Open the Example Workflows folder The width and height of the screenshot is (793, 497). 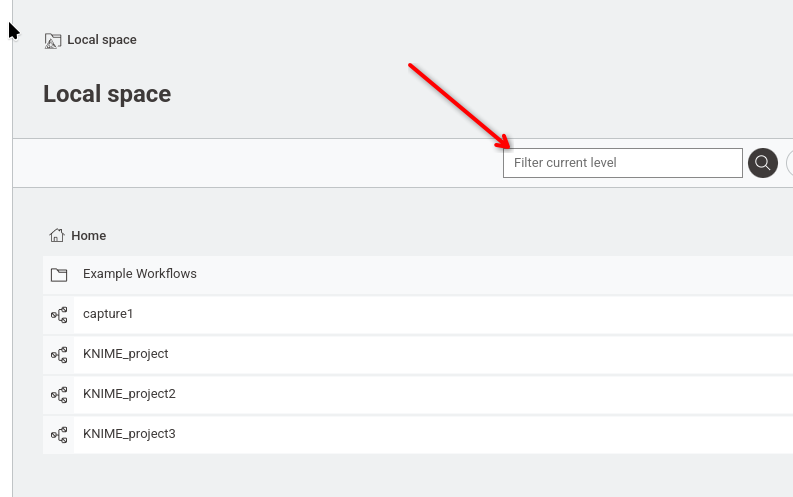(140, 274)
